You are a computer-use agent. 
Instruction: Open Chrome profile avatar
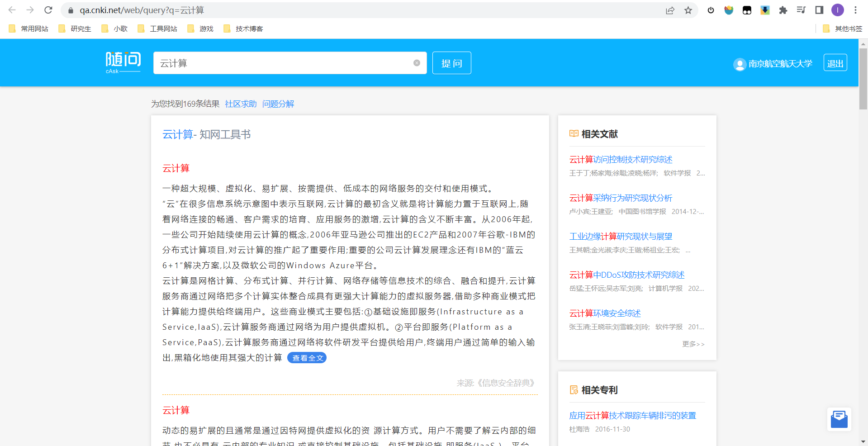point(838,10)
